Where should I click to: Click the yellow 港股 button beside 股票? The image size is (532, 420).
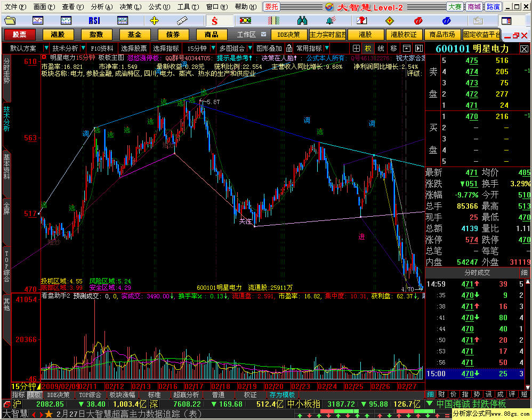(58, 34)
